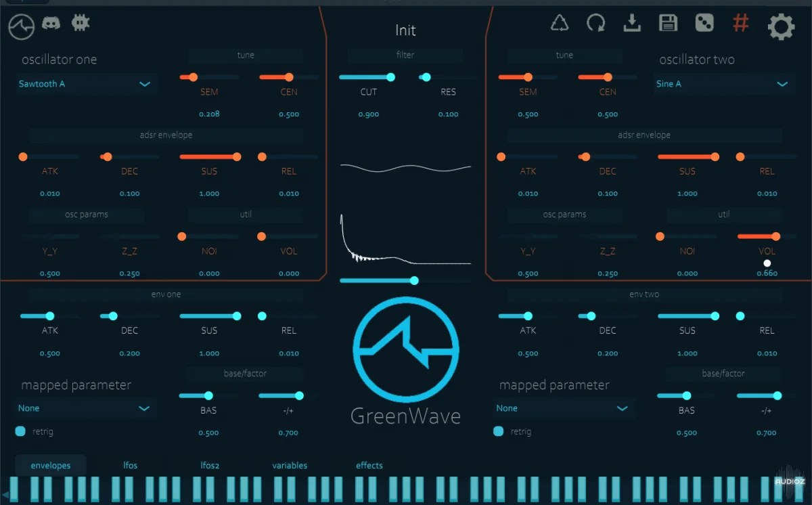Click the orange hash icon
The image size is (812, 505).
[741, 23]
